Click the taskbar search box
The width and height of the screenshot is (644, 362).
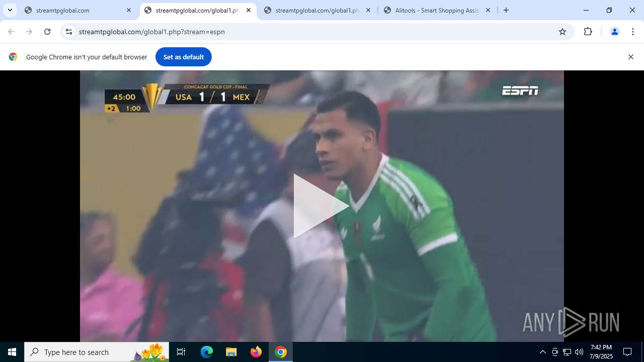click(97, 352)
